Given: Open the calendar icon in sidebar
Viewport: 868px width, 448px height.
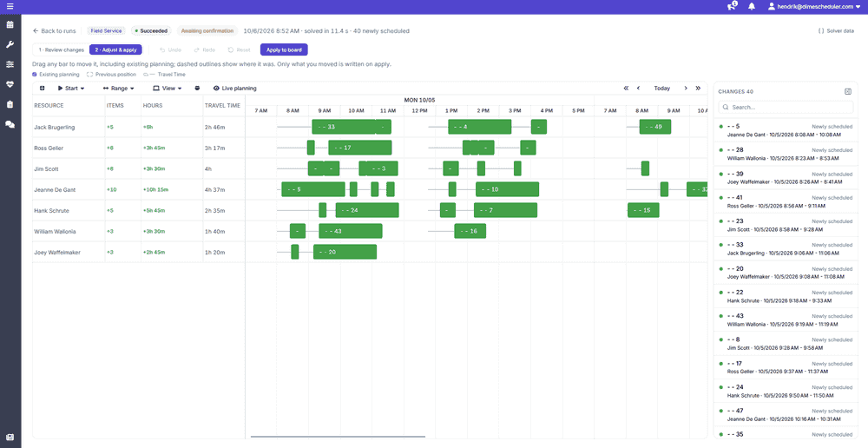Looking at the screenshot, I should coord(10,25).
